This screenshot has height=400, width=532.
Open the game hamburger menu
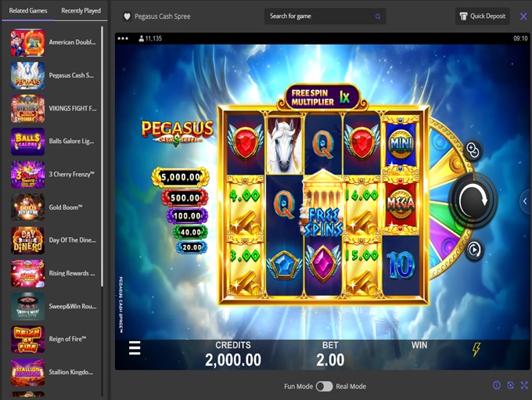135,348
